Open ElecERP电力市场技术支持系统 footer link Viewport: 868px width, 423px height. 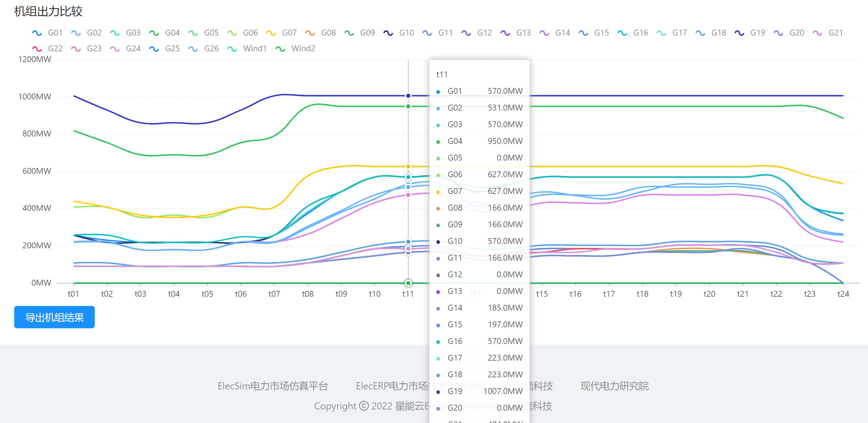pos(421,386)
